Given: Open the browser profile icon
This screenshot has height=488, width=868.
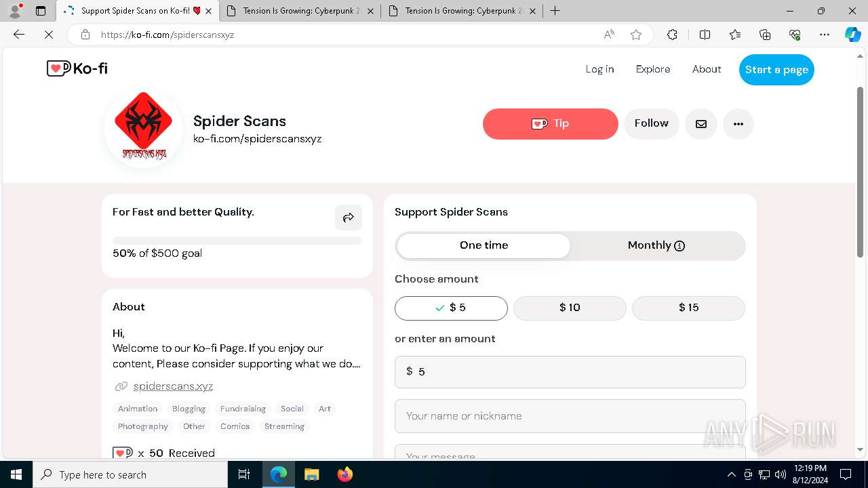Looking at the screenshot, I should 15,11.
